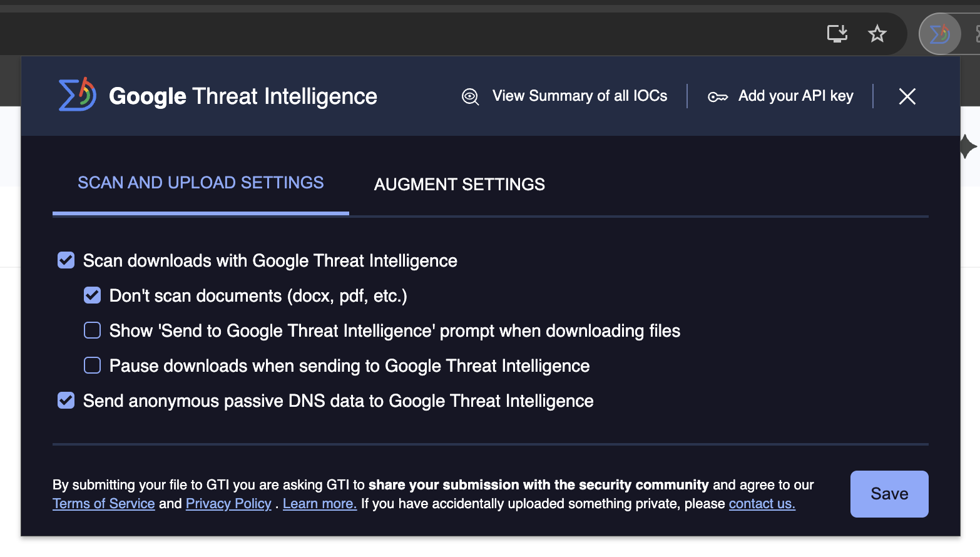Click the install app icon in address bar
The image size is (980, 557).
pos(837,33)
